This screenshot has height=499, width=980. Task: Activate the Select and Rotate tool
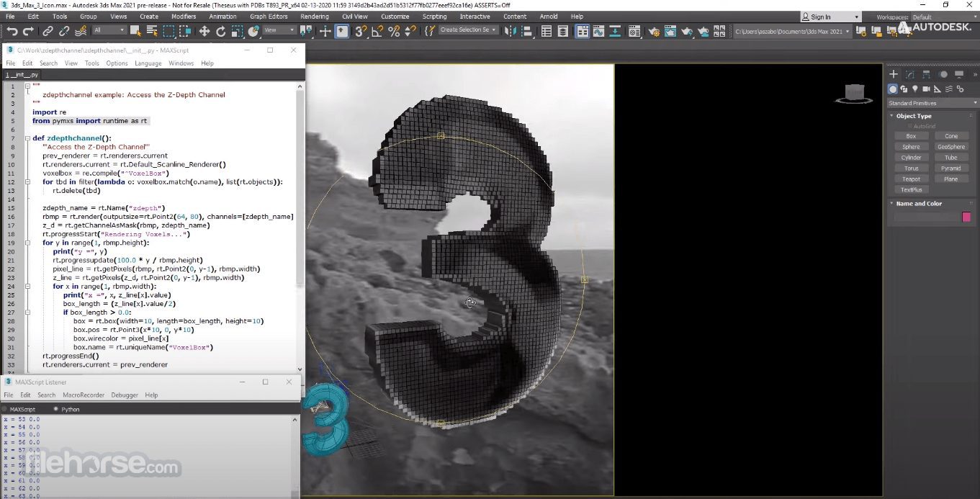click(x=221, y=31)
